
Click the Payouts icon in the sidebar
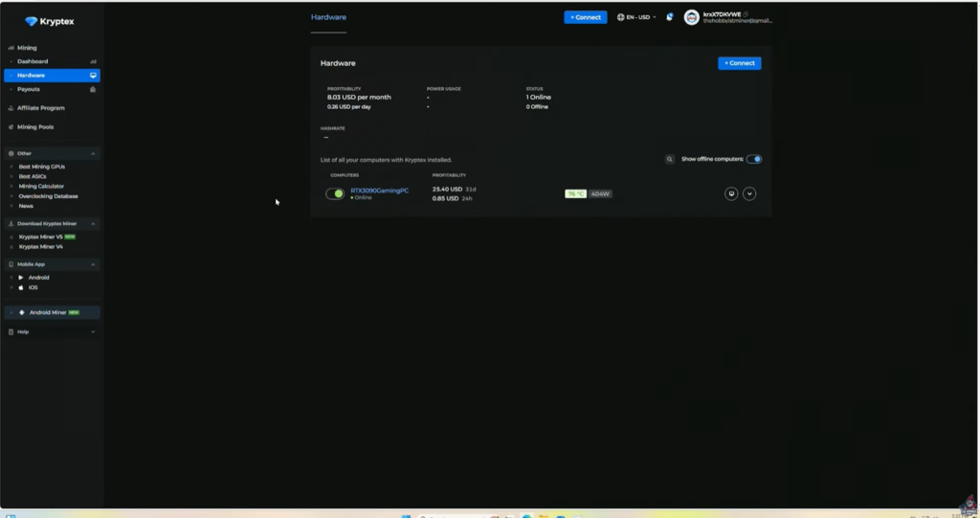click(93, 89)
